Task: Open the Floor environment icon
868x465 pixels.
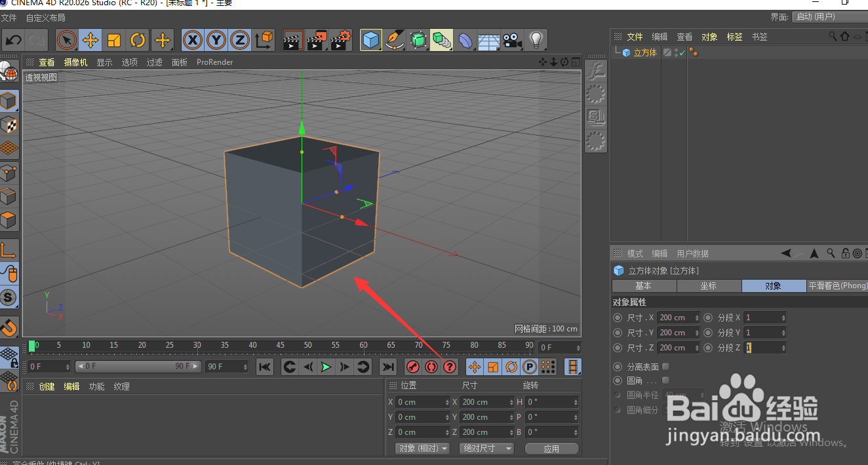Action: (489, 40)
